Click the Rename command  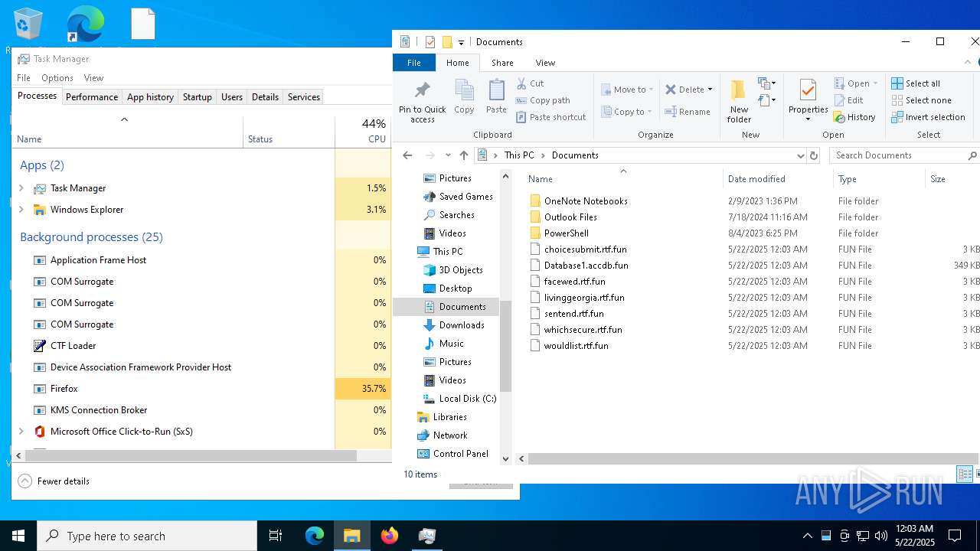[688, 112]
